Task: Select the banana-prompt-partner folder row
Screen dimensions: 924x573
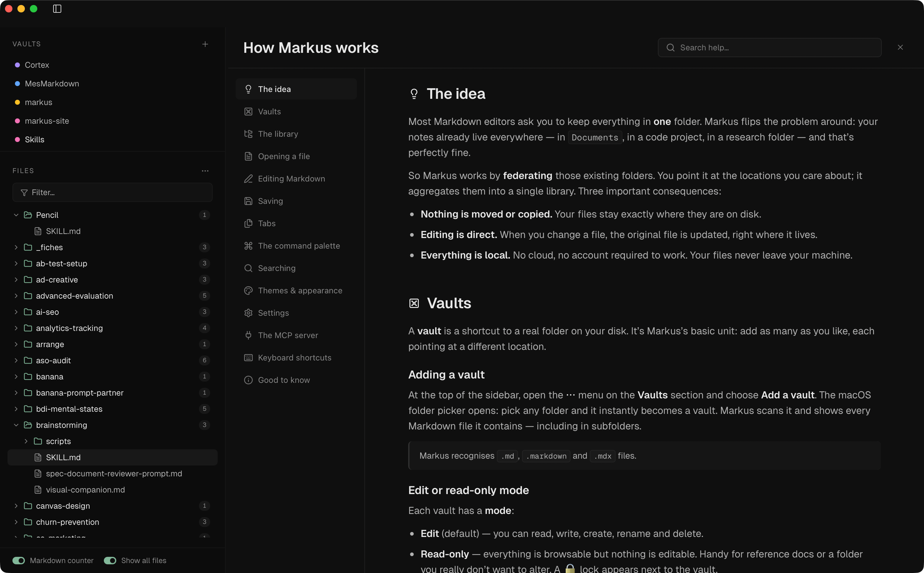Action: pyautogui.click(x=112, y=392)
